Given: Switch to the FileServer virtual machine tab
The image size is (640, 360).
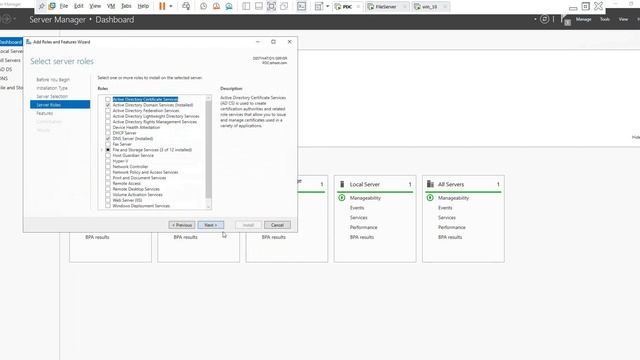Looking at the screenshot, I should tap(386, 7).
